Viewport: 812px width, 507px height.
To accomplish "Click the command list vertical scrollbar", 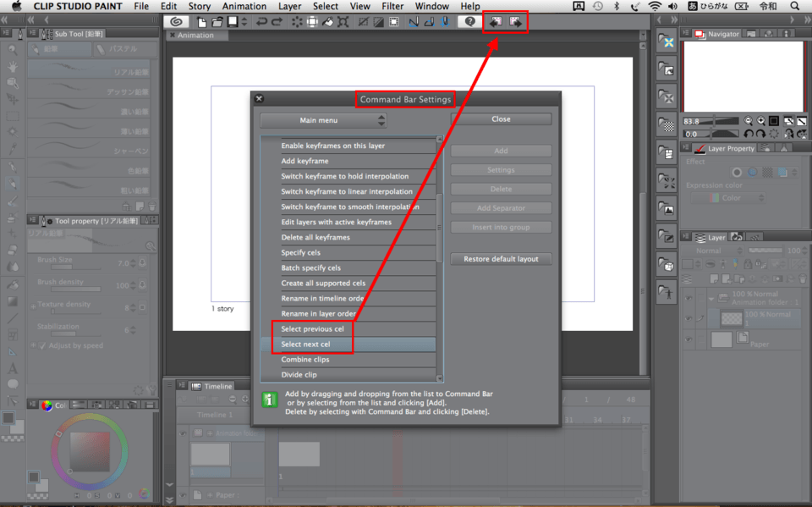I will 440,229.
